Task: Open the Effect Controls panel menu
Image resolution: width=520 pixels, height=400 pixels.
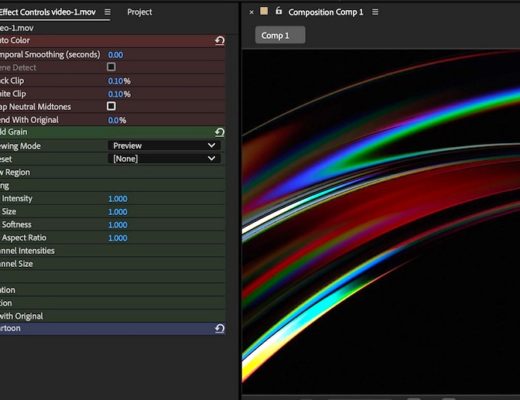Action: point(107,12)
